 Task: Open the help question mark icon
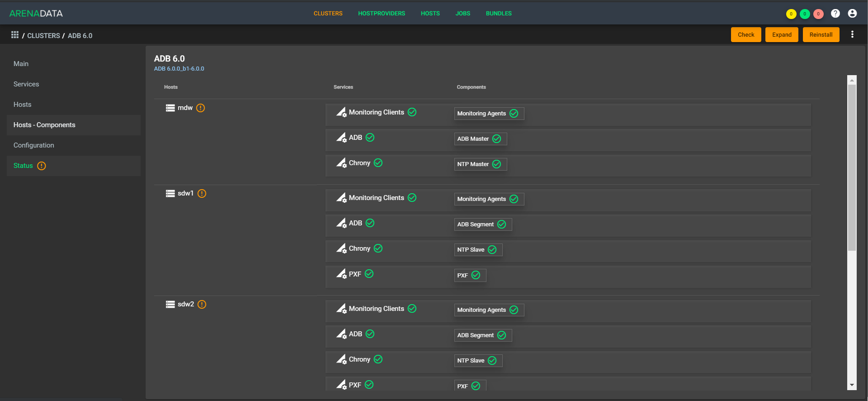tap(835, 14)
